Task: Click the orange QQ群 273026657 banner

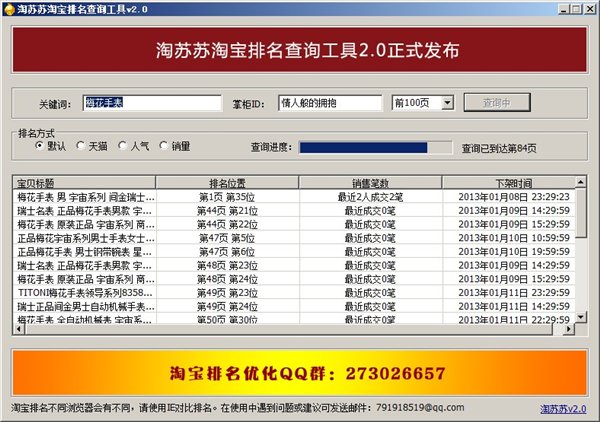Action: point(300,372)
